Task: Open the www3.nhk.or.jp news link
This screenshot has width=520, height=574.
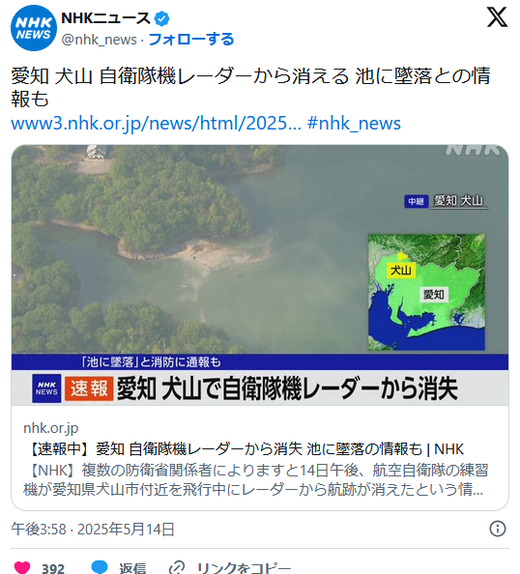Action: [x=156, y=123]
